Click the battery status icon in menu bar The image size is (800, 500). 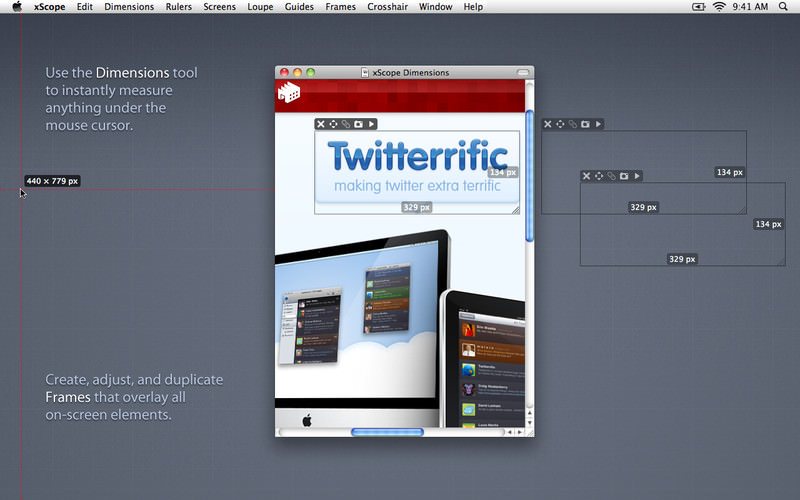click(698, 7)
